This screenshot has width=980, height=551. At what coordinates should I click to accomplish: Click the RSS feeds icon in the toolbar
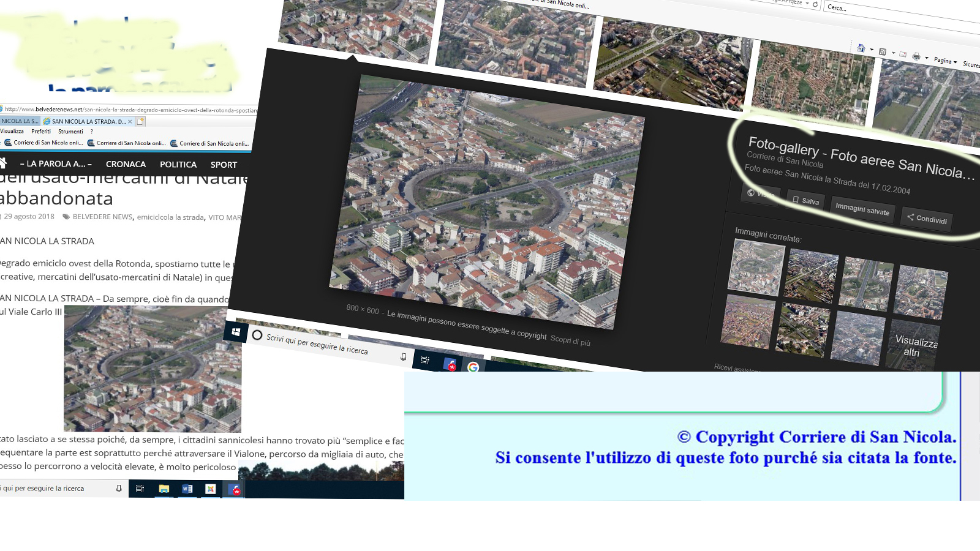click(883, 52)
